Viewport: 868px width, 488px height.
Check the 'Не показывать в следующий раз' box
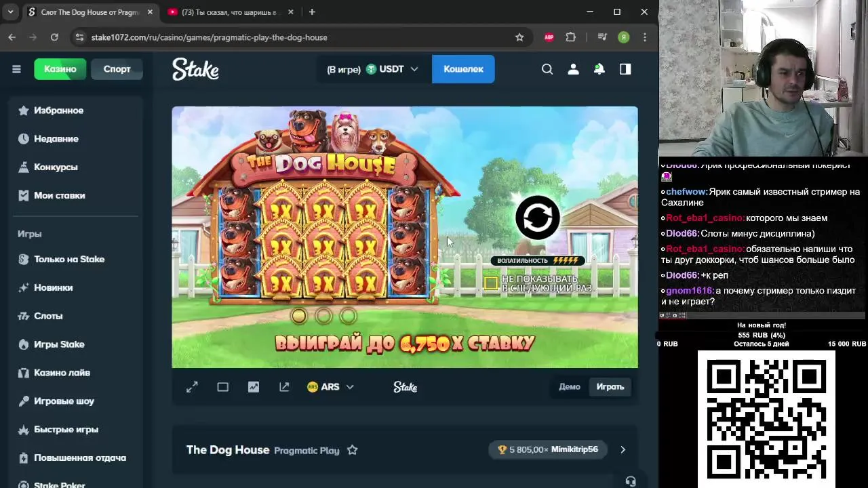[491, 283]
